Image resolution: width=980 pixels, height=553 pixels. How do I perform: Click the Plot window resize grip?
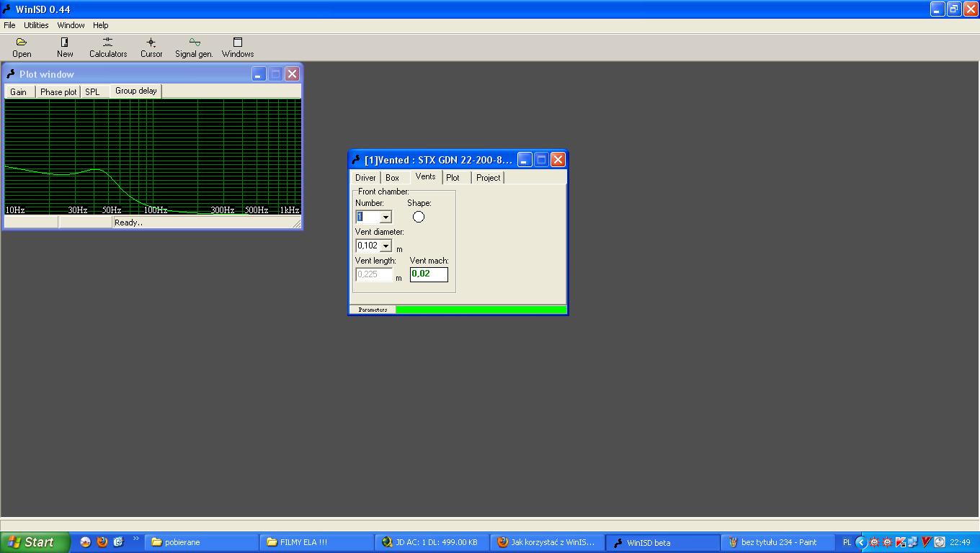297,224
